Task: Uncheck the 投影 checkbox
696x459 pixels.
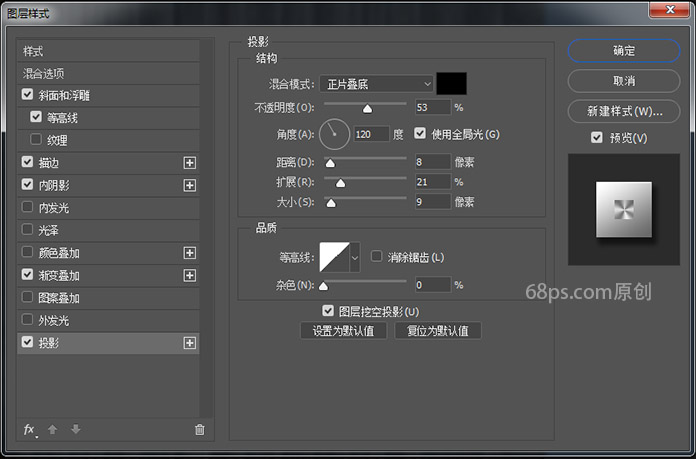Action: point(28,342)
